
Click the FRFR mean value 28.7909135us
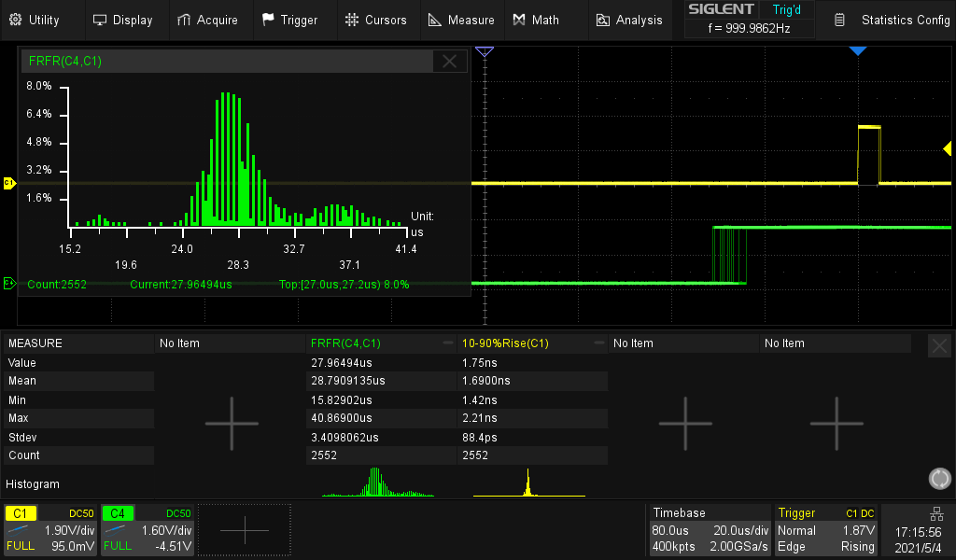click(348, 381)
